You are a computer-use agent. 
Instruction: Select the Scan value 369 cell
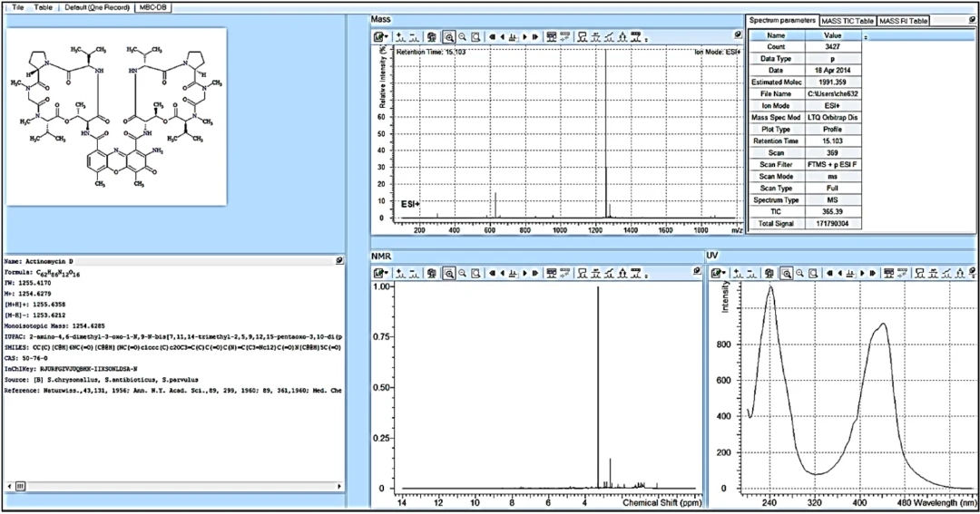point(832,153)
